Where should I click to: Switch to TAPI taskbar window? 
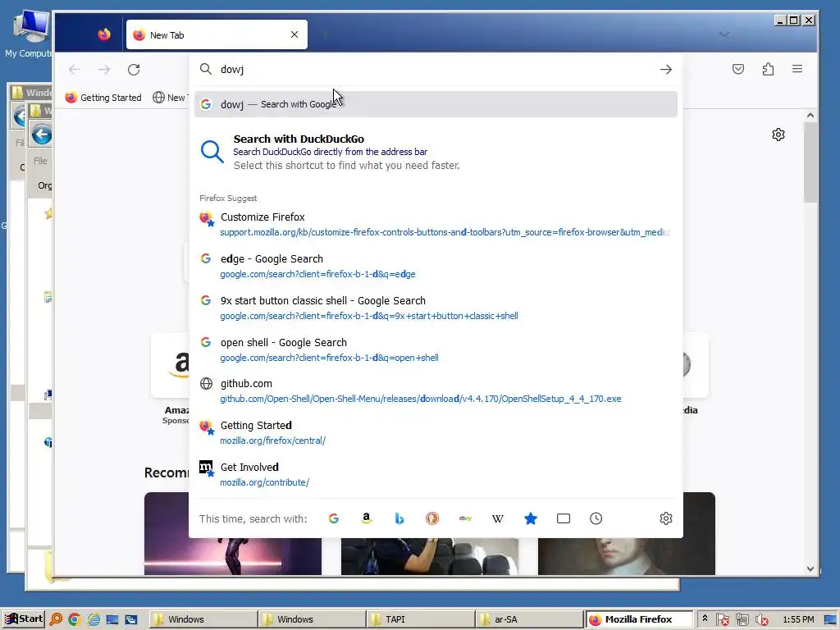(x=420, y=619)
